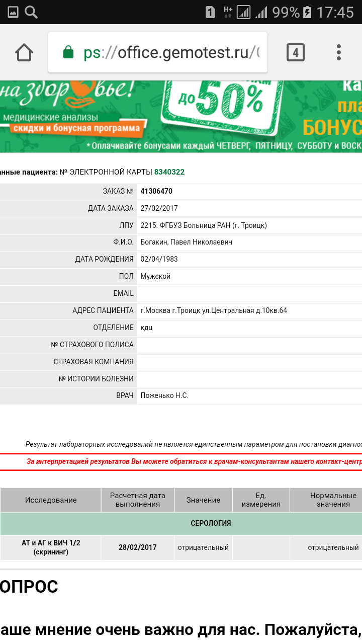Image resolution: width=362 pixels, height=644 pixels.
Task: Open the Chrome three-dot overflow menu
Action: click(x=339, y=52)
